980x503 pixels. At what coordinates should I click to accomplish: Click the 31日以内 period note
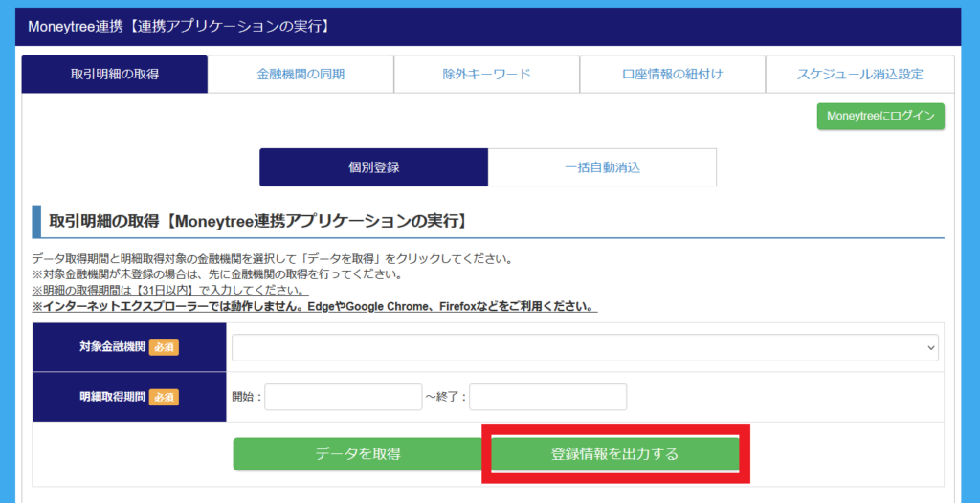pyautogui.click(x=170, y=291)
